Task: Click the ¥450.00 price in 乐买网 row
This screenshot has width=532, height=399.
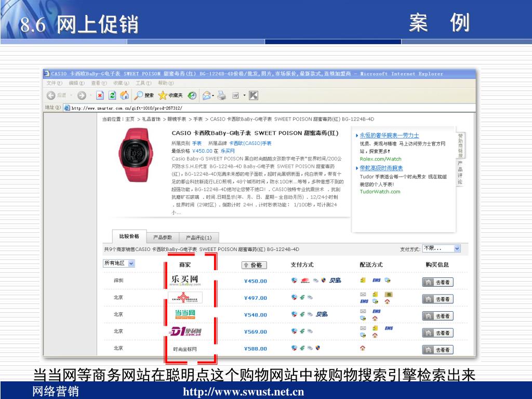Action: tap(256, 281)
